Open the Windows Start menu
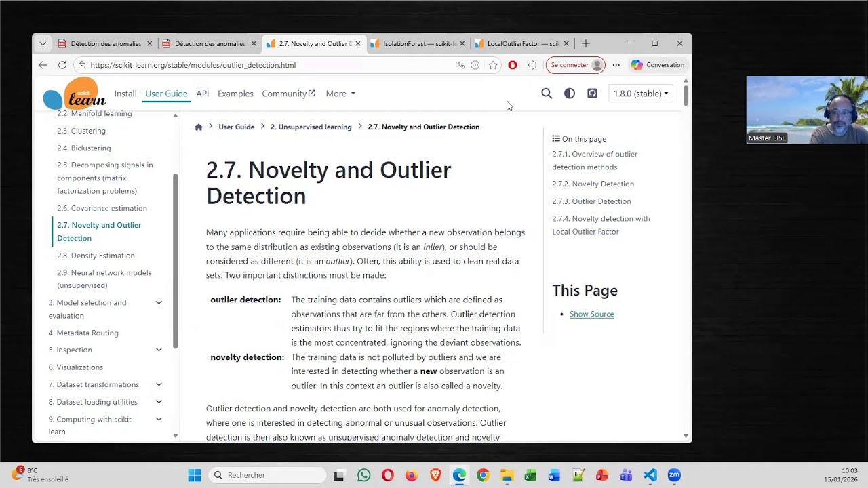 click(x=195, y=475)
